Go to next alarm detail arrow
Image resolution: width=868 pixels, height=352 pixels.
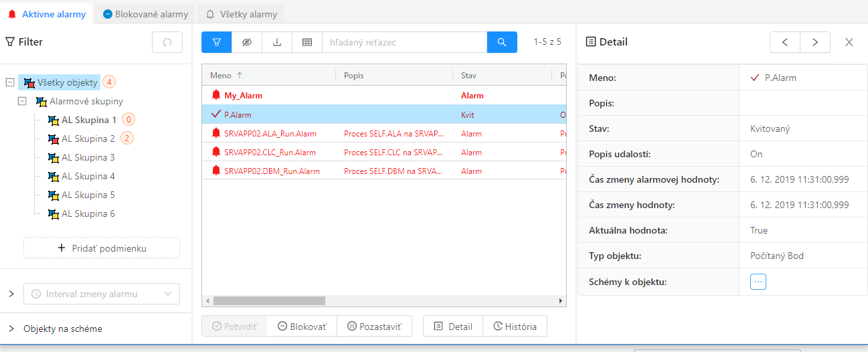pyautogui.click(x=815, y=42)
